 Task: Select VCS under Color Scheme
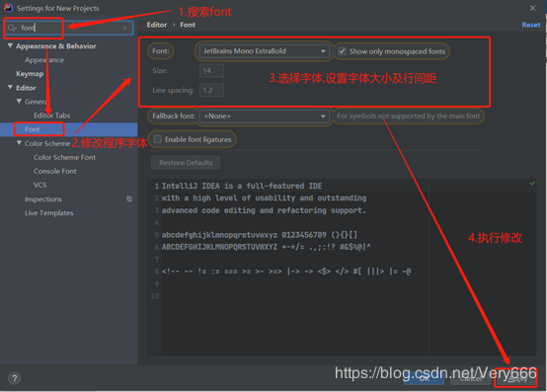click(40, 185)
